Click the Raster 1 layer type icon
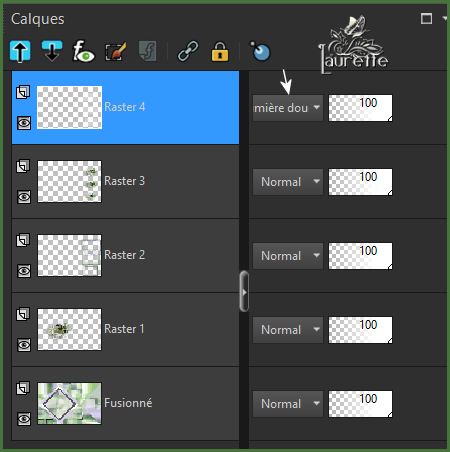450x452 pixels. tap(23, 314)
